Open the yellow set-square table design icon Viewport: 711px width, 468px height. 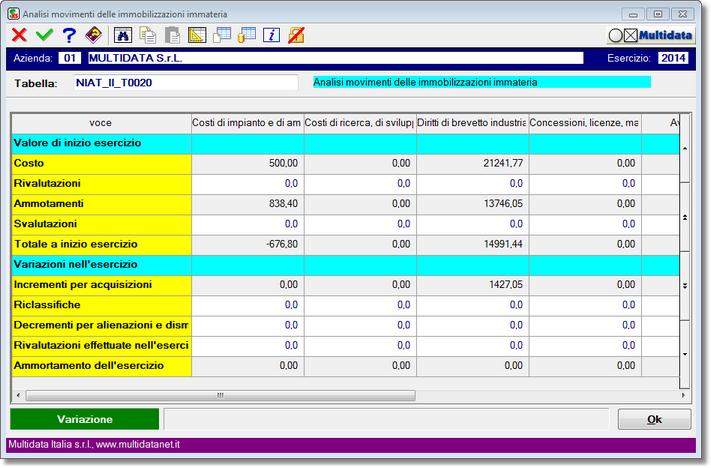(197, 35)
